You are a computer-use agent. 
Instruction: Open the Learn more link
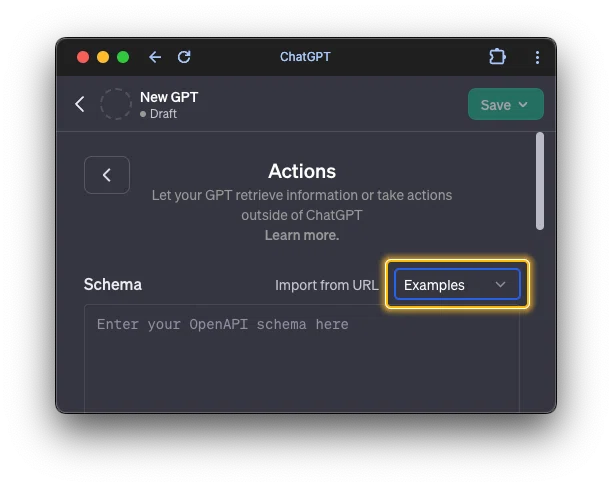[302, 235]
